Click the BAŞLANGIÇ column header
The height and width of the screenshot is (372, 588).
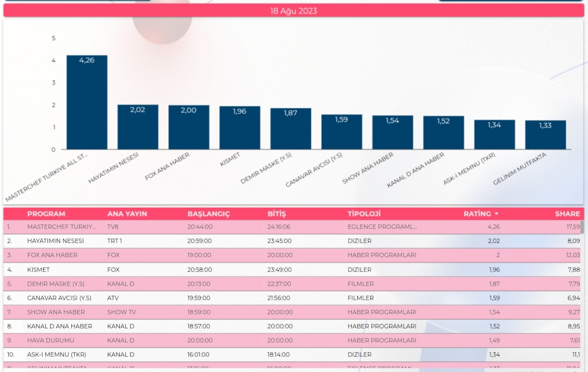(209, 214)
